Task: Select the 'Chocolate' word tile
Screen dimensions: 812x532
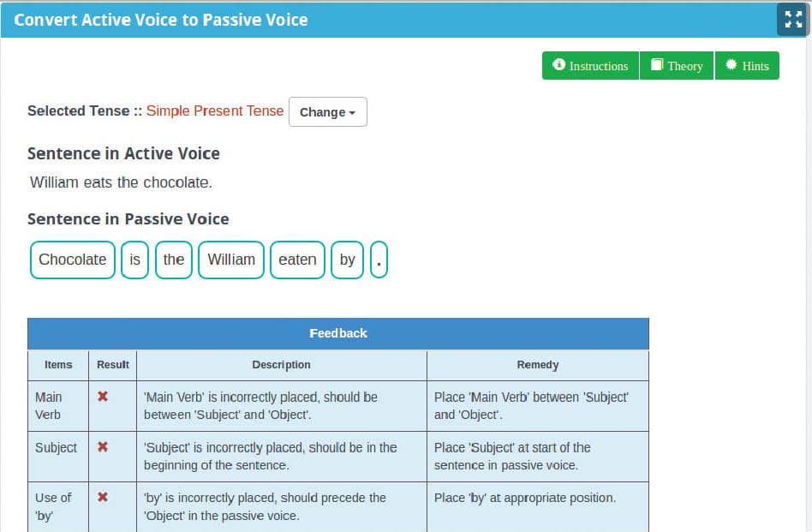Action: coord(73,260)
